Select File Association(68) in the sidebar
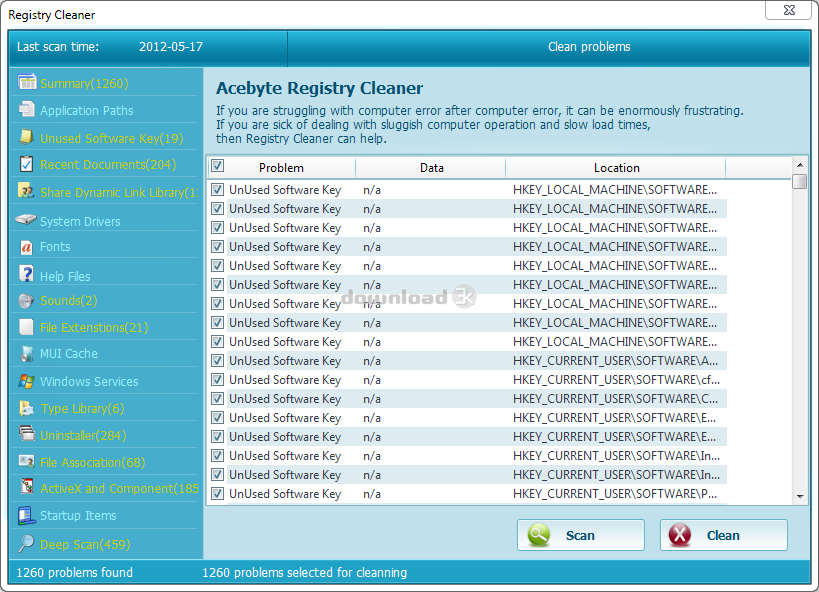This screenshot has height=592, width=819. [92, 462]
